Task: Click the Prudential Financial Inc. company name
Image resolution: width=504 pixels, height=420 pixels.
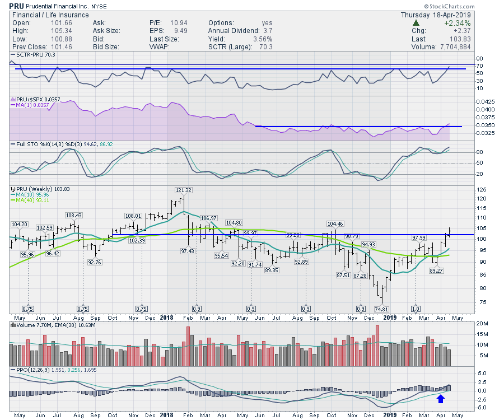Action: 57,6
